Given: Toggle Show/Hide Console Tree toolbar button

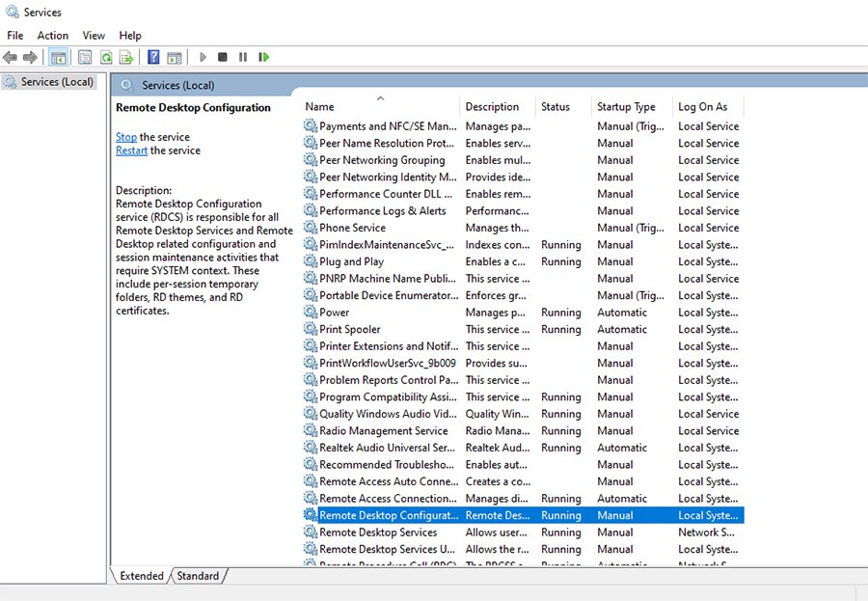Looking at the screenshot, I should [x=58, y=58].
